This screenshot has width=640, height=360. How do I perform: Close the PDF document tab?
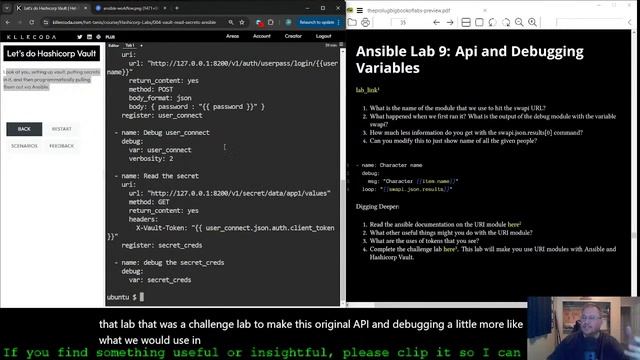tap(485, 10)
